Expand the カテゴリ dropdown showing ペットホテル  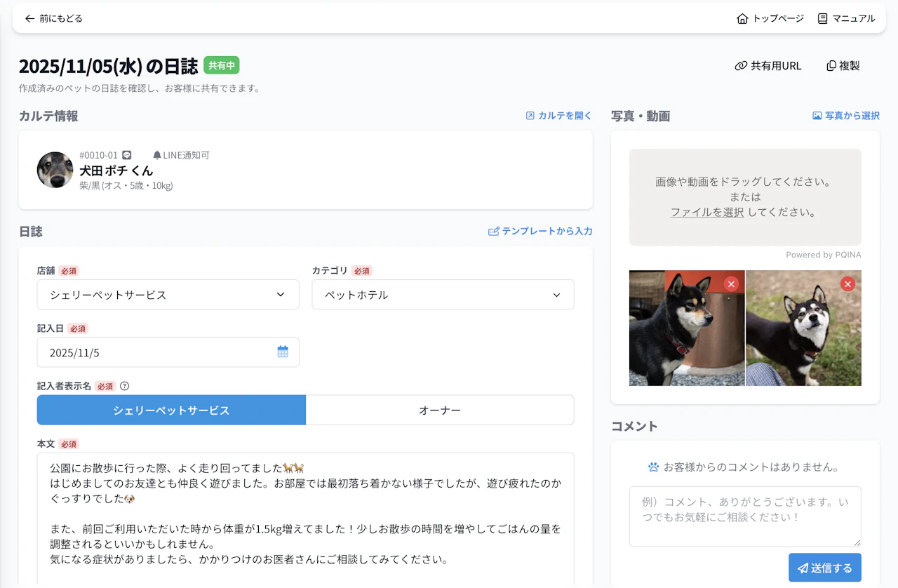[x=443, y=295]
